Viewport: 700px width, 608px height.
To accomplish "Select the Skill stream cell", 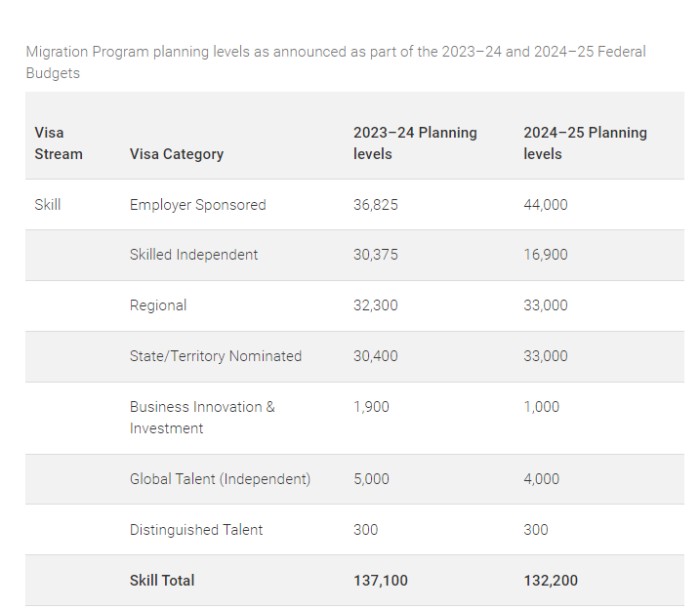I will 48,204.
